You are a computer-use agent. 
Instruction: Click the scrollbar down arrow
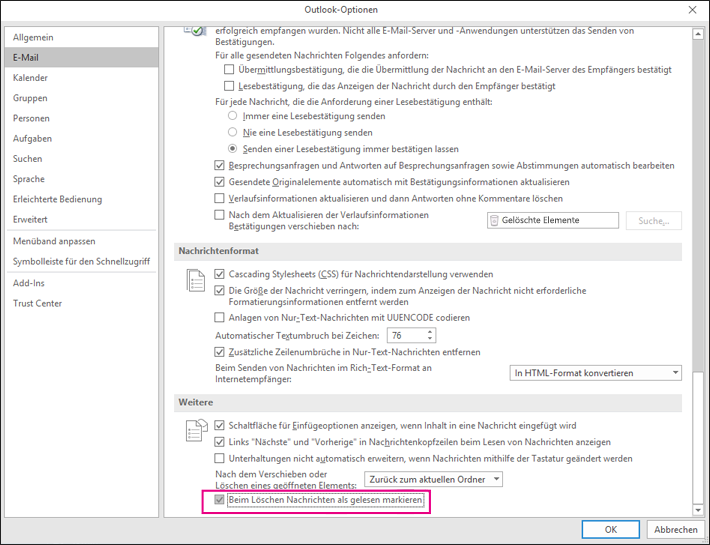[698, 510]
